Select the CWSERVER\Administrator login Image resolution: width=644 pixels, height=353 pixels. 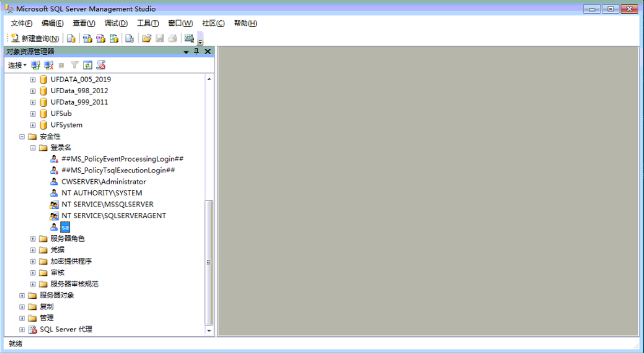[x=104, y=182]
